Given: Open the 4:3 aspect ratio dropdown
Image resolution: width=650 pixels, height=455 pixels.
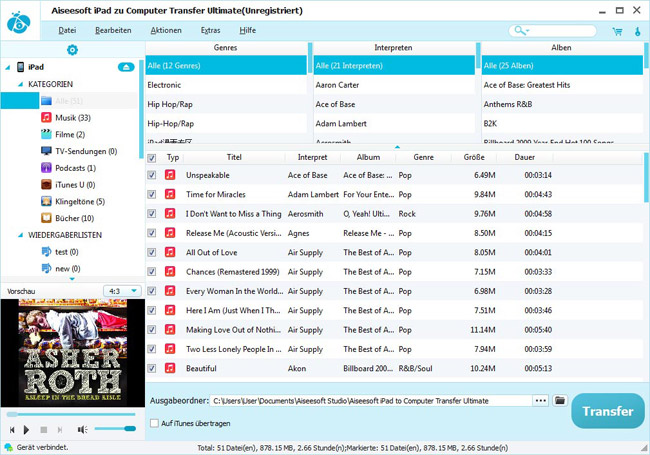Looking at the screenshot, I should 122,291.
